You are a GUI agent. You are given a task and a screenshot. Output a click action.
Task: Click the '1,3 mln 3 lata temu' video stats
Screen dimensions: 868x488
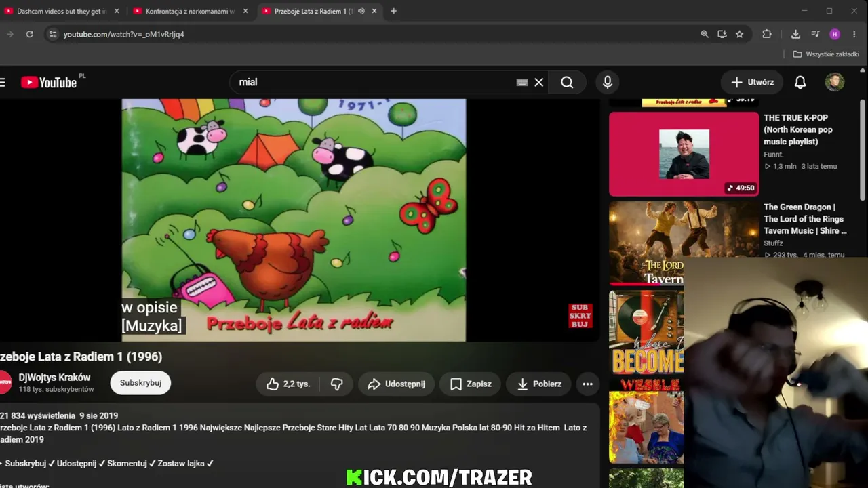tap(801, 167)
